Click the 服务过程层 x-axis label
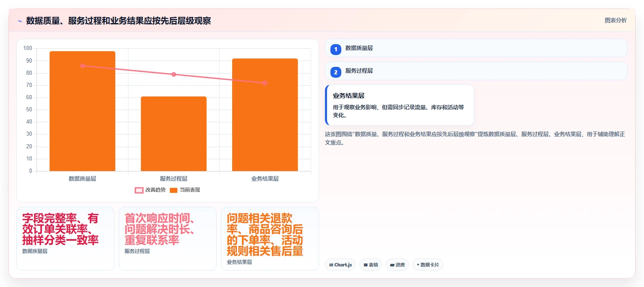The width and height of the screenshot is (644, 287). tap(173, 179)
